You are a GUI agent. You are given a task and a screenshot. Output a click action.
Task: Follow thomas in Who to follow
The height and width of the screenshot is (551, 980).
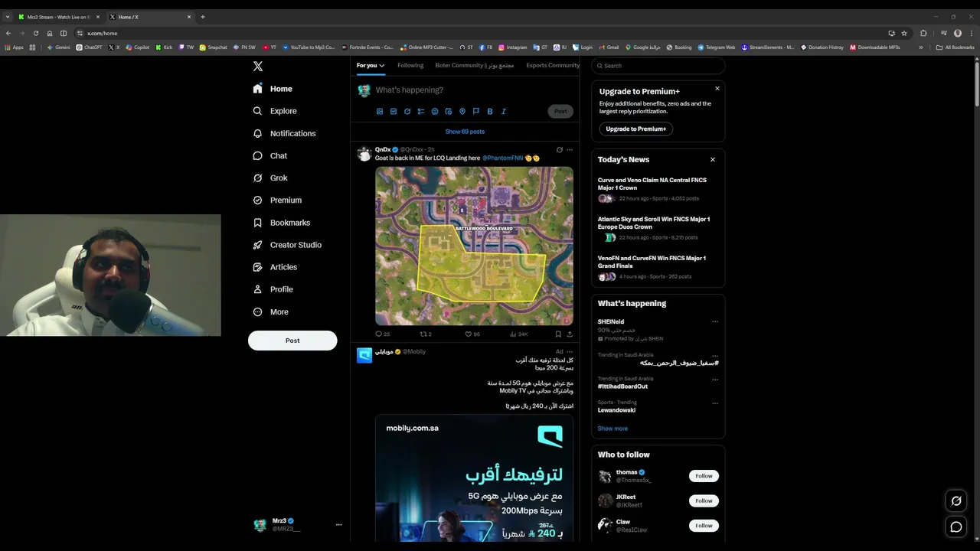[704, 476]
